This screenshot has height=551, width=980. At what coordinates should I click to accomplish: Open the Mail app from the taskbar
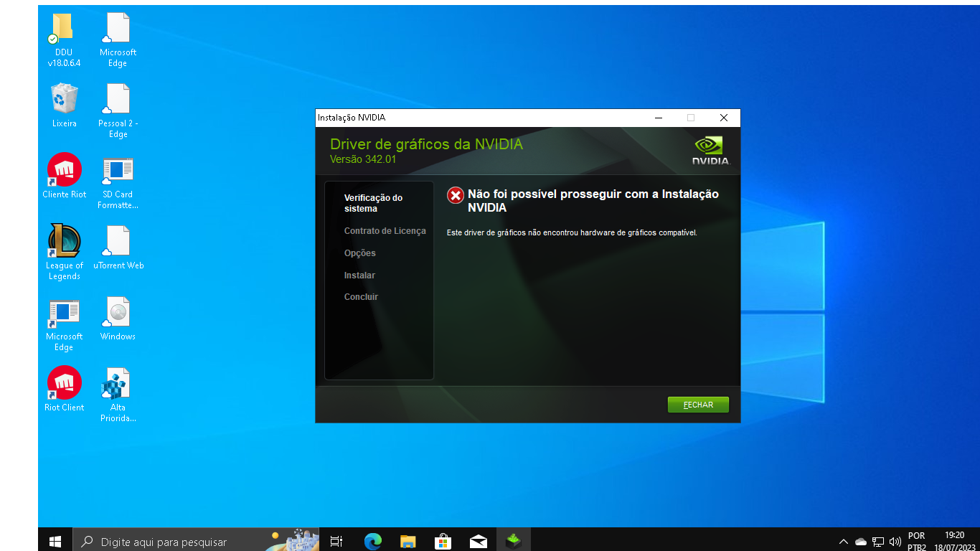(478, 542)
